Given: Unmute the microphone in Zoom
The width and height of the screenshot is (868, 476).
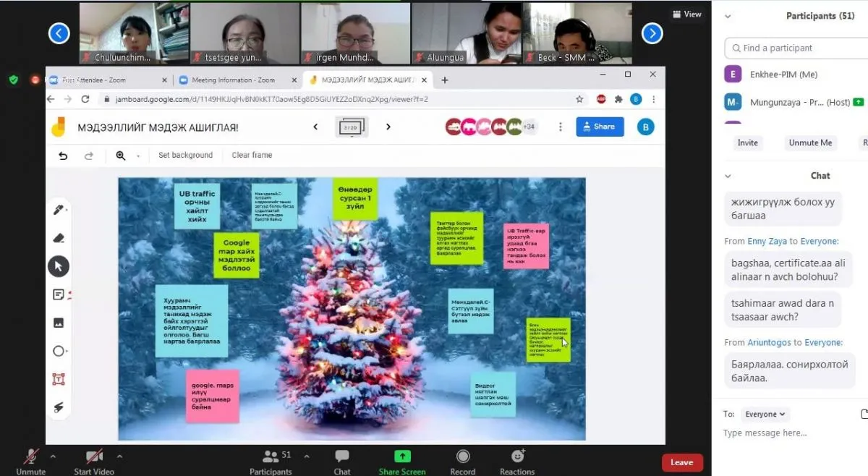Looking at the screenshot, I should coord(31,462).
